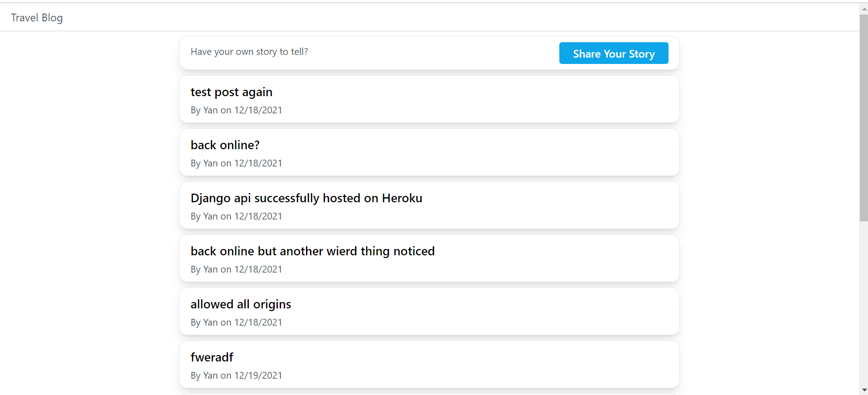The width and height of the screenshot is (868, 395).
Task: Click the Travel Blog header link
Action: [37, 18]
